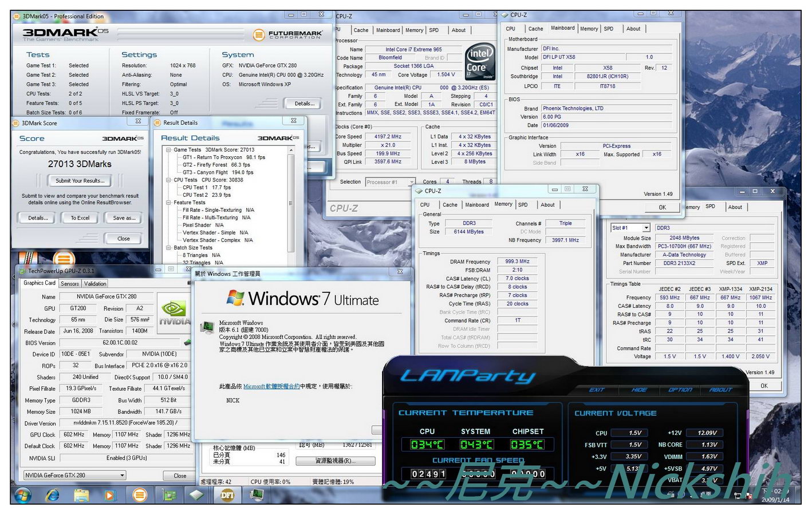812x515 pixels.
Task: Switch to DFI LANParty taskbar icon
Action: (x=227, y=494)
